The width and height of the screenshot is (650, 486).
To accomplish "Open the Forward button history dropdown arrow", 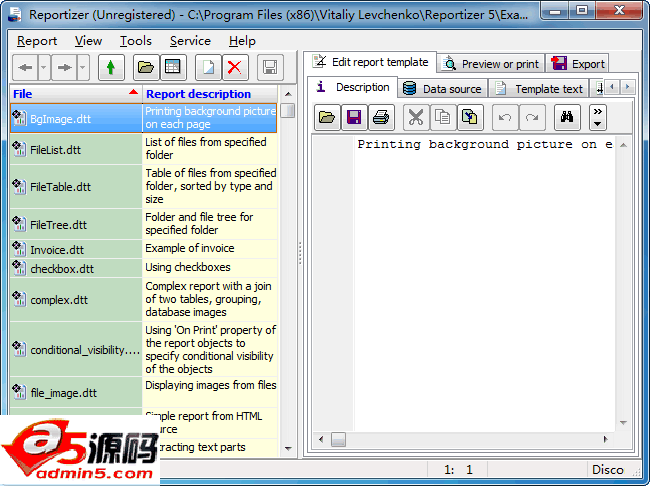I will click(x=83, y=67).
